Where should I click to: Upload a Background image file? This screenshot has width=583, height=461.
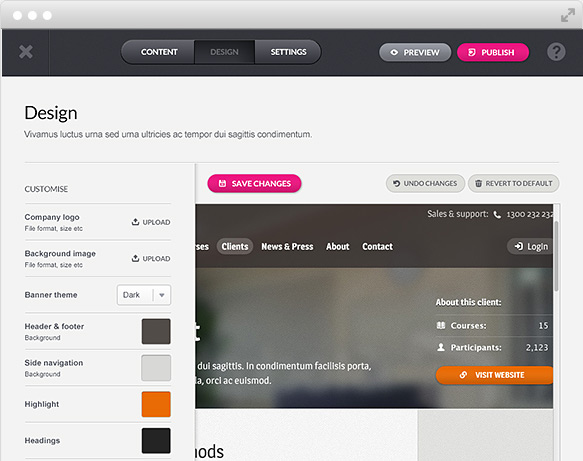point(151,258)
